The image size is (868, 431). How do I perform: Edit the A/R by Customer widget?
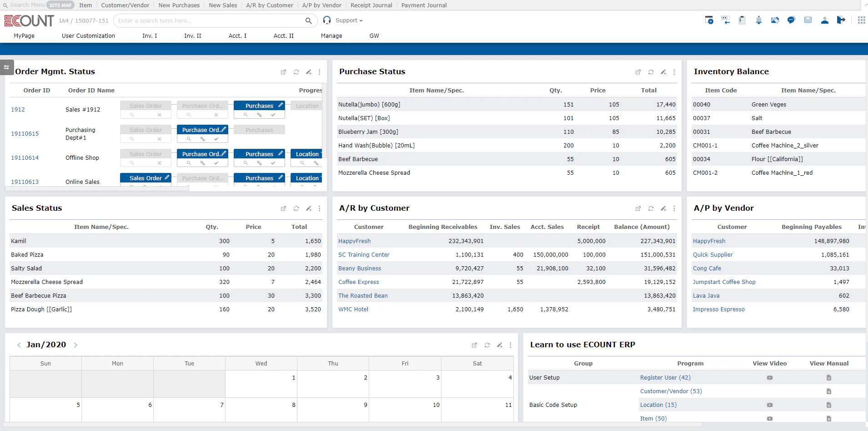tap(663, 209)
